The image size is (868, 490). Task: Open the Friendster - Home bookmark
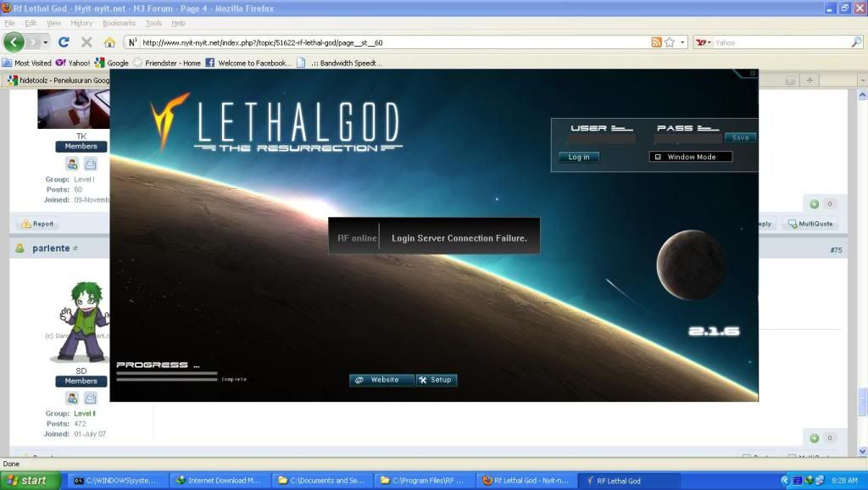pyautogui.click(x=167, y=63)
